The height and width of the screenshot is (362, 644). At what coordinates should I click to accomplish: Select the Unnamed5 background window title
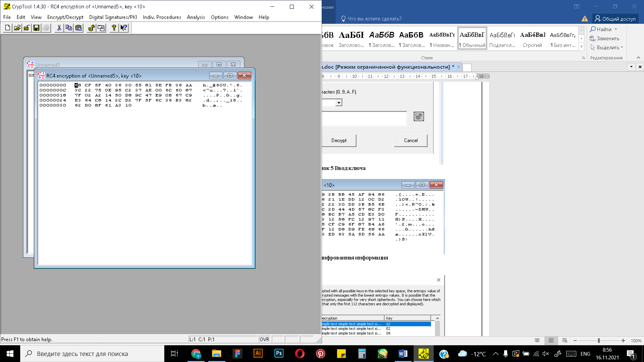pos(48,65)
